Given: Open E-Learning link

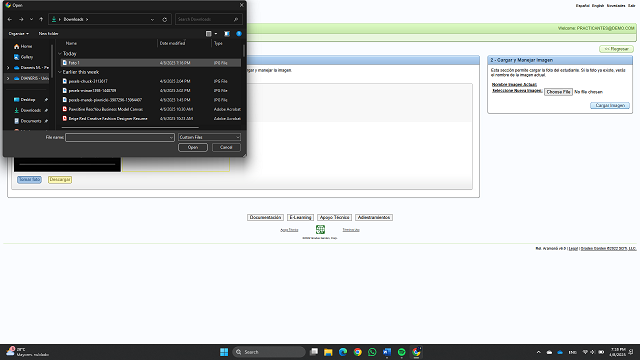Looking at the screenshot, I should pos(300,218).
